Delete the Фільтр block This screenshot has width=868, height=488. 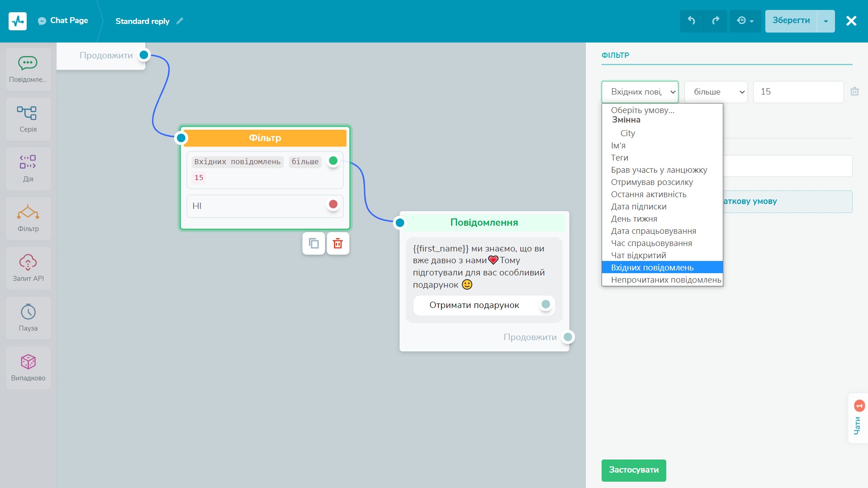[338, 244]
